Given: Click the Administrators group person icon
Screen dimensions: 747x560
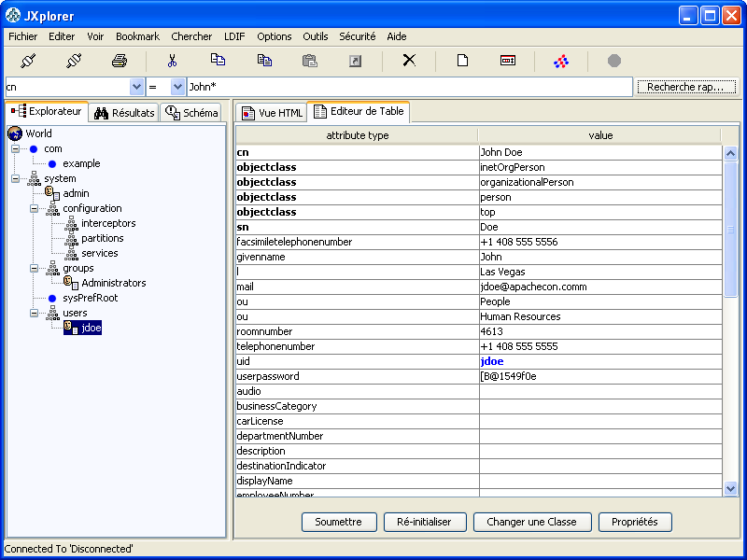Looking at the screenshot, I should [71, 283].
